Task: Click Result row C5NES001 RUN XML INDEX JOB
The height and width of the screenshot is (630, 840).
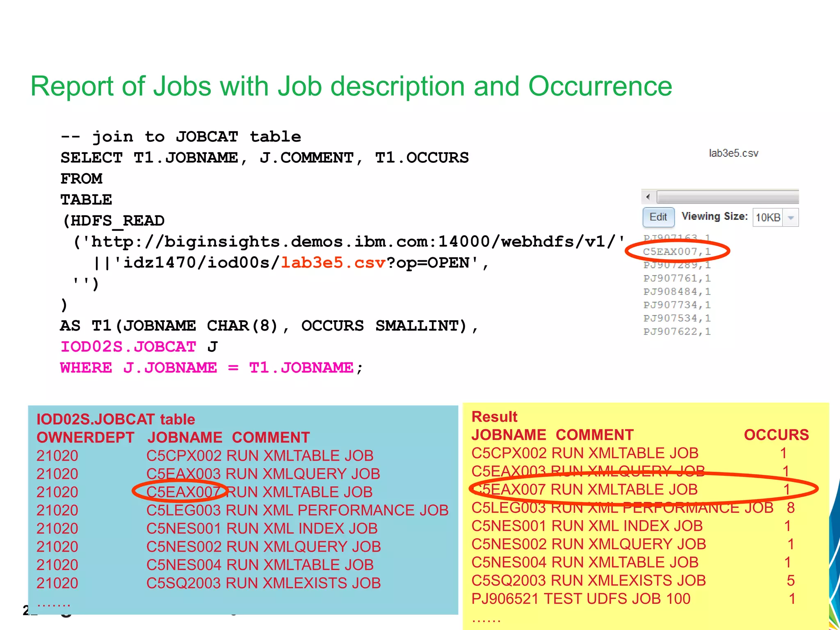Action: pos(632,526)
